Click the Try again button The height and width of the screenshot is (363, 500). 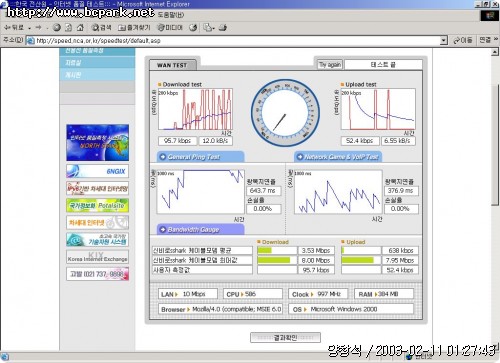click(329, 64)
